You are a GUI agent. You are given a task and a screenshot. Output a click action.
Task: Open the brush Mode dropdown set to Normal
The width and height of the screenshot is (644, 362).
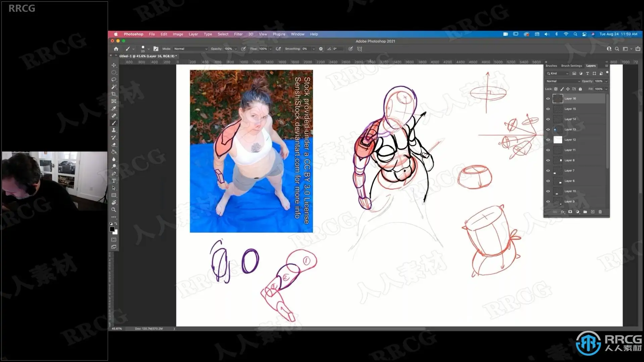(191, 49)
